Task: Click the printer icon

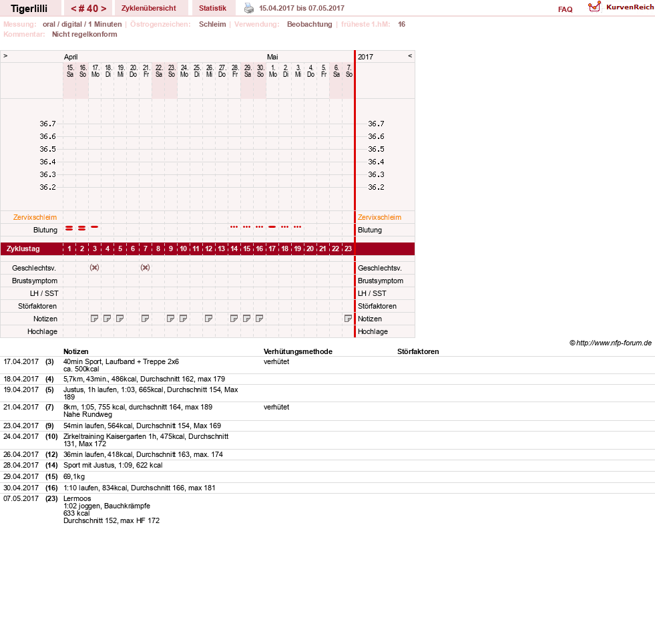Action: (x=248, y=8)
